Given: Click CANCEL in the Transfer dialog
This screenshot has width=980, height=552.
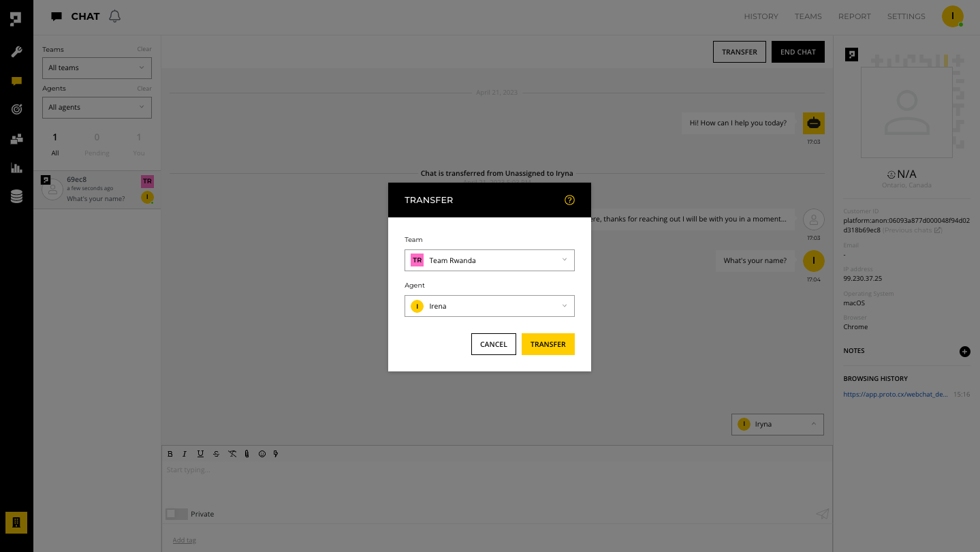Looking at the screenshot, I should (x=494, y=344).
